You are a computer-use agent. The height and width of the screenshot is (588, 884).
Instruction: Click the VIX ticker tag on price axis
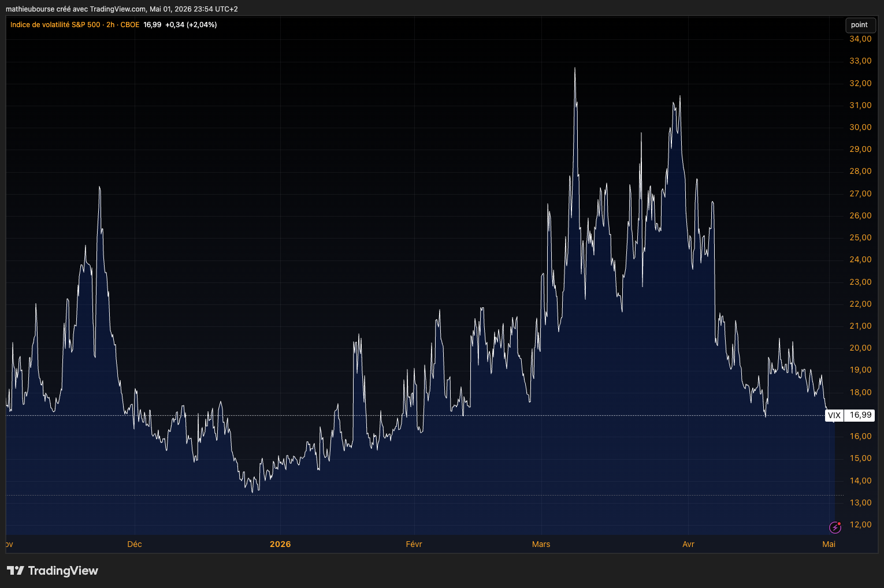click(834, 415)
